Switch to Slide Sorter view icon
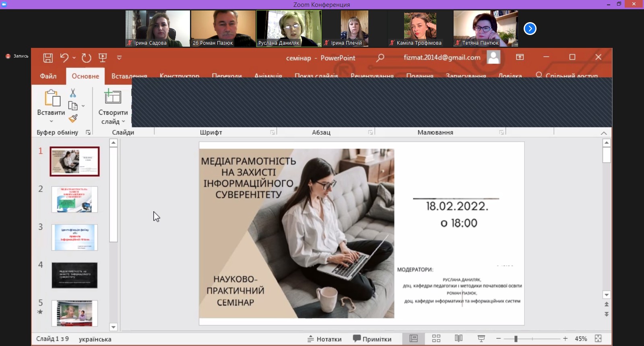The image size is (644, 346). pyautogui.click(x=436, y=338)
